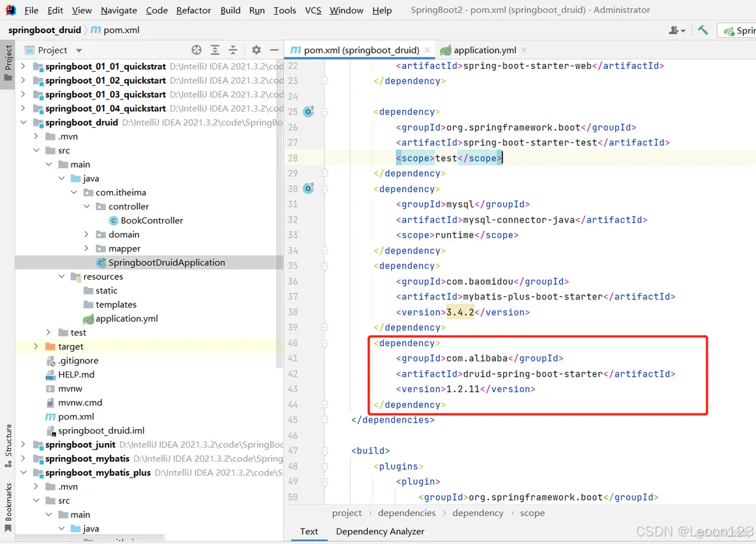Click gutter run icon on line 25
756x544 pixels.
point(308,111)
